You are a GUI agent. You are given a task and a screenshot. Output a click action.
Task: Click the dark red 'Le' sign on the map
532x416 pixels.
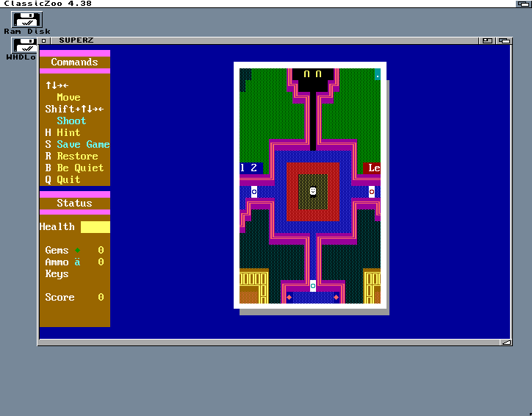pos(372,168)
